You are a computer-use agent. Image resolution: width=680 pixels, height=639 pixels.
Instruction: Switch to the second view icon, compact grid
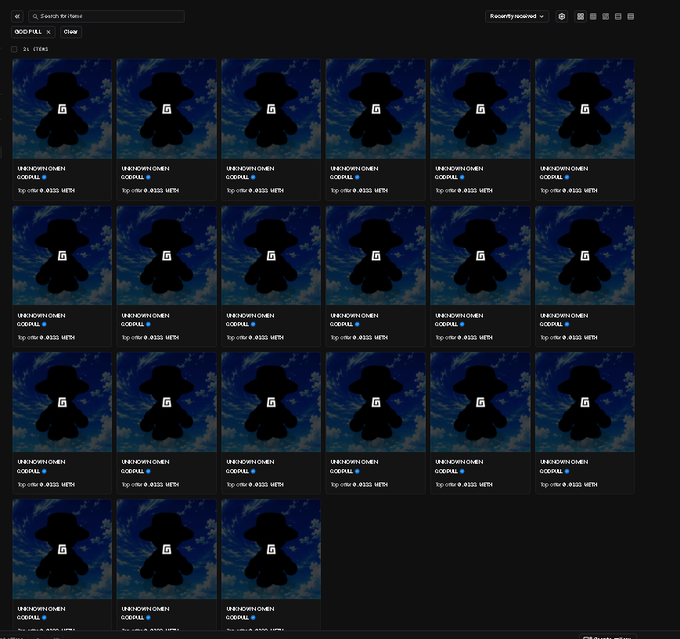593,16
